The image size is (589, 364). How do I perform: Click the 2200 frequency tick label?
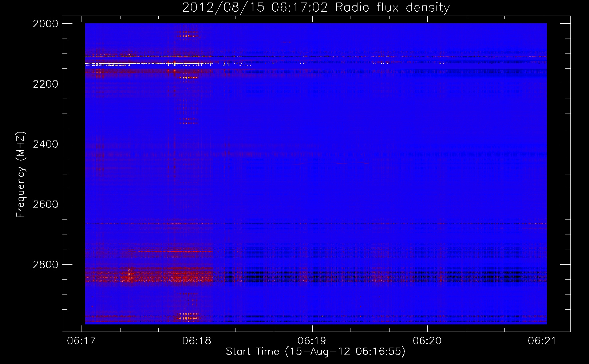pyautogui.click(x=46, y=84)
